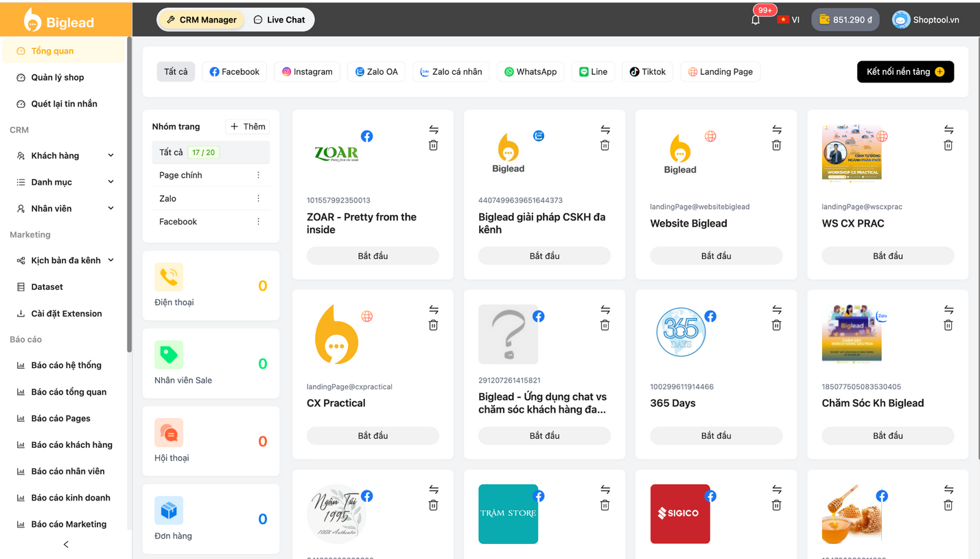Click trash icon on 365 Days card

776,326
